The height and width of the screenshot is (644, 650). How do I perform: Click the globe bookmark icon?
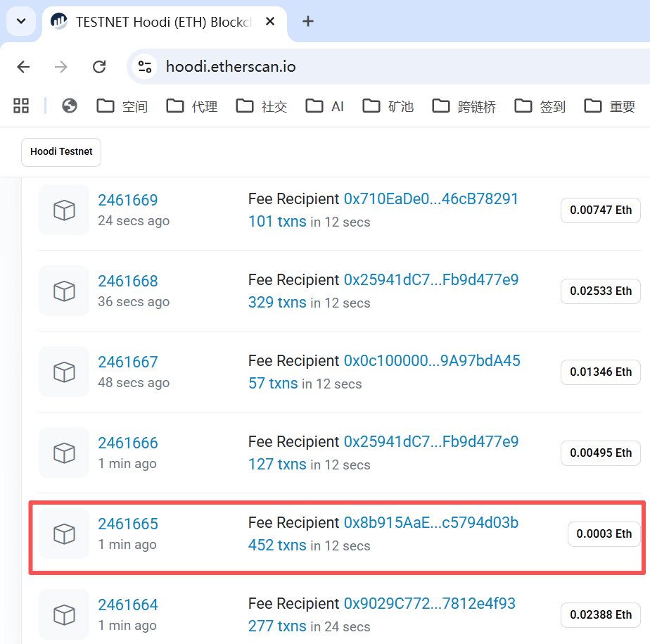[x=70, y=106]
